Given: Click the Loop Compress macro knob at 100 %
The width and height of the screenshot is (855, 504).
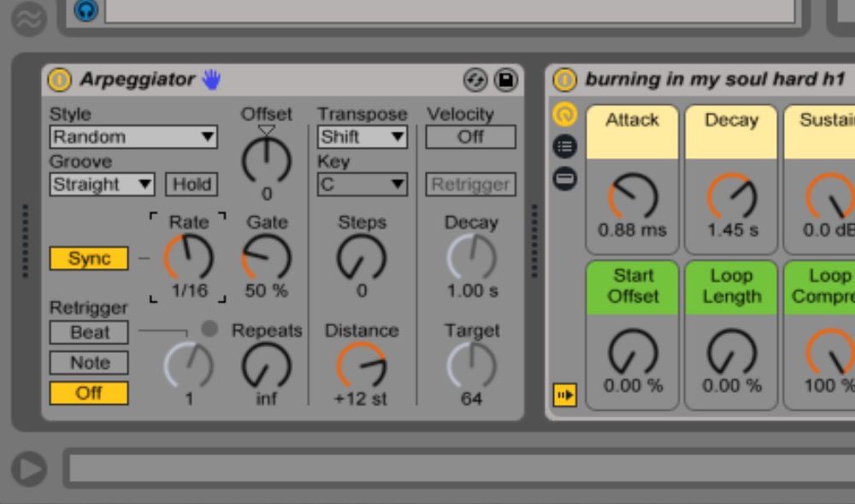Looking at the screenshot, I should point(830,353).
